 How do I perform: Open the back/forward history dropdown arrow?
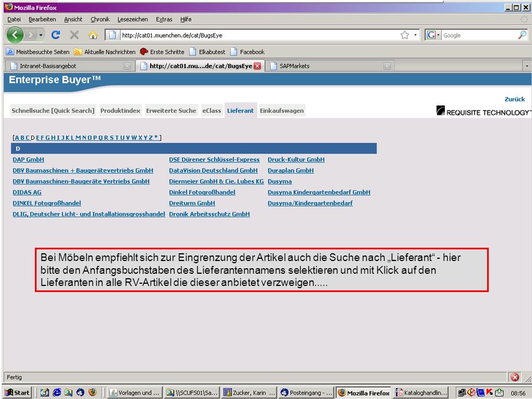click(x=40, y=35)
